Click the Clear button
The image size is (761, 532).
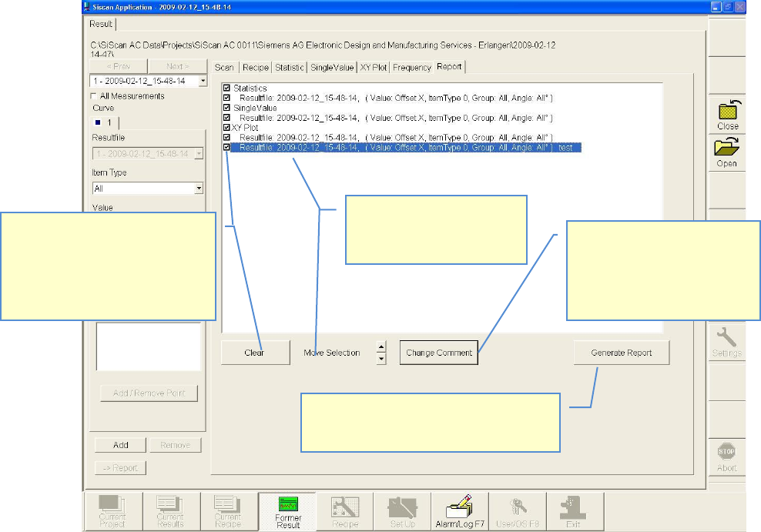point(255,353)
